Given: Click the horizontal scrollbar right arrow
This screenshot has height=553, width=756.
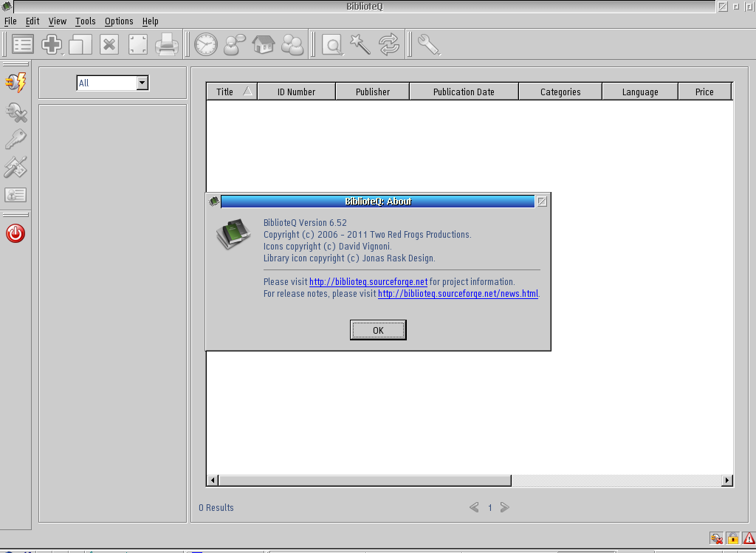Looking at the screenshot, I should pyautogui.click(x=727, y=480).
